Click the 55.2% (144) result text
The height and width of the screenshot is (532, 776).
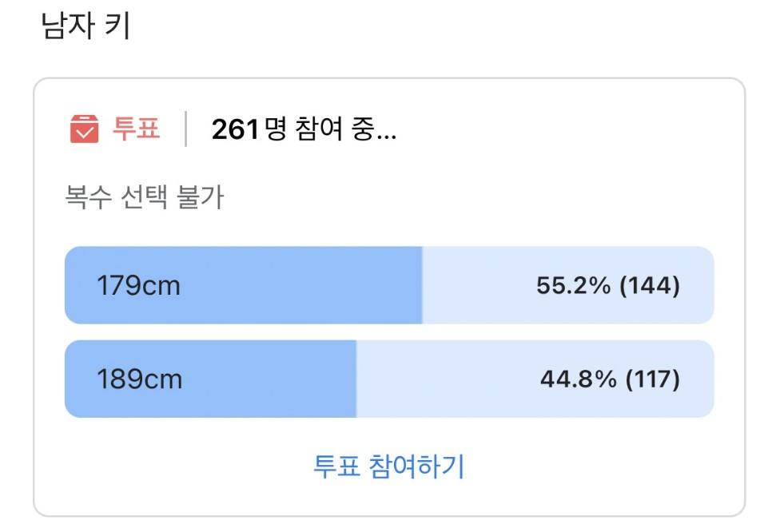pos(608,285)
